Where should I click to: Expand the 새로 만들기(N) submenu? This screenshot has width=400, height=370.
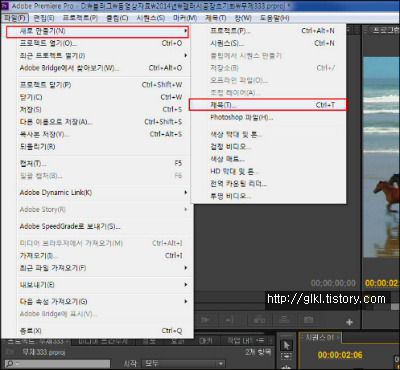coord(98,32)
